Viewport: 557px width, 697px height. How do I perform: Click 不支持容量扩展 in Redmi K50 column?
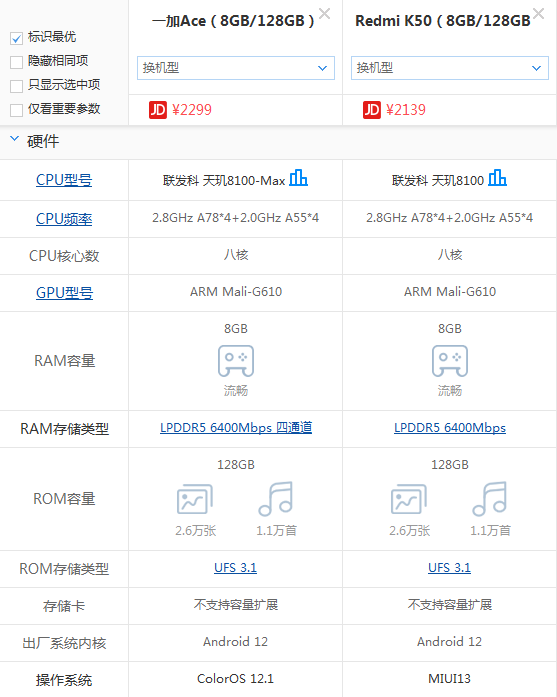click(449, 605)
